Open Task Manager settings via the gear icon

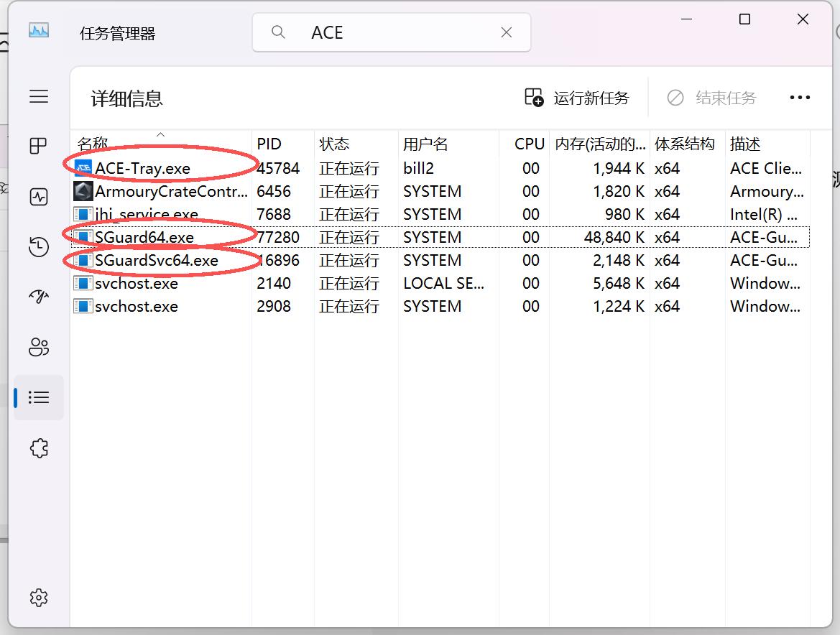pos(39,597)
